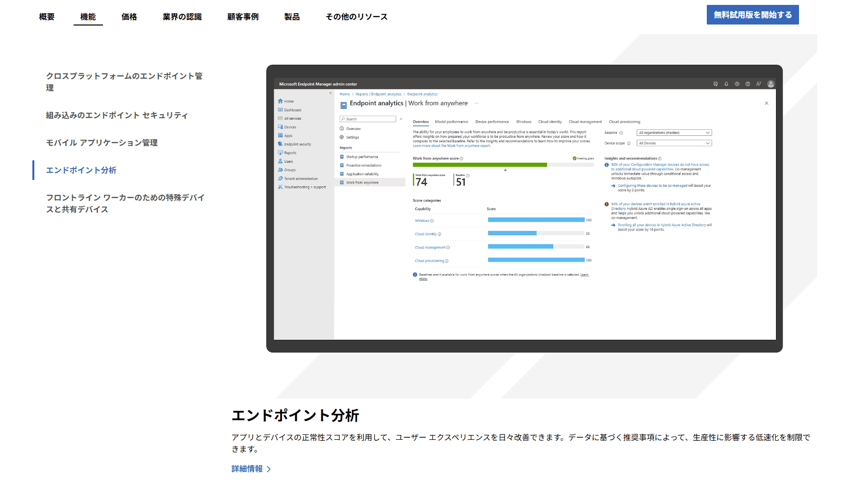This screenshot has height=504, width=851.
Task: Switch to Cloud provisioning tab
Action: [x=624, y=122]
